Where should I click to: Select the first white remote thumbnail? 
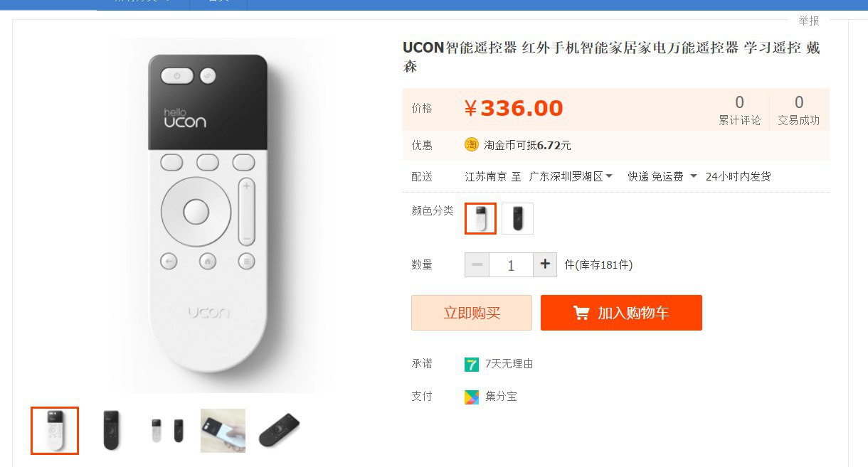click(x=55, y=431)
